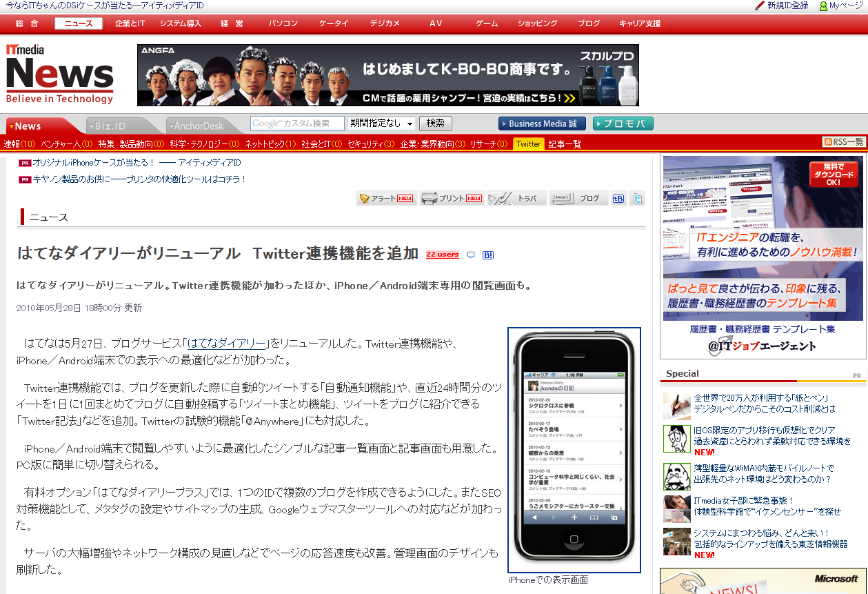This screenshot has width=868, height=594.
Task: Open 企業とIT navigation item
Action: coord(130,23)
